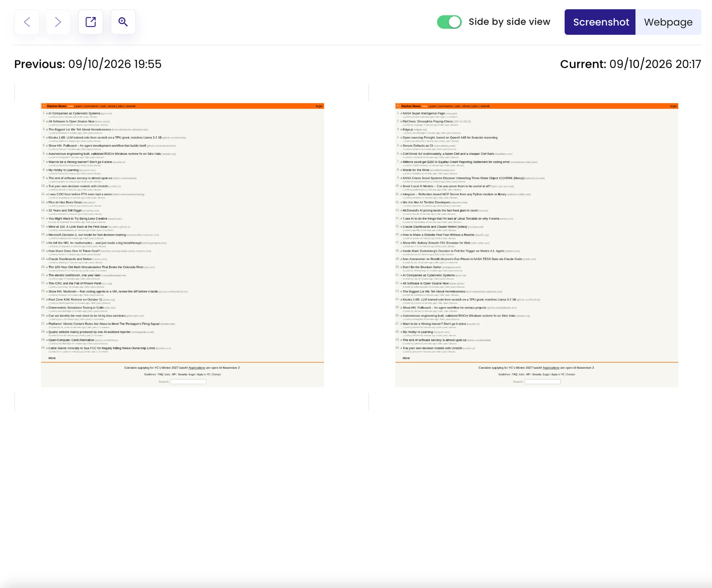Image resolution: width=712 pixels, height=588 pixels.
Task: Click the magnifier zoom-in icon
Action: pyautogui.click(x=123, y=22)
